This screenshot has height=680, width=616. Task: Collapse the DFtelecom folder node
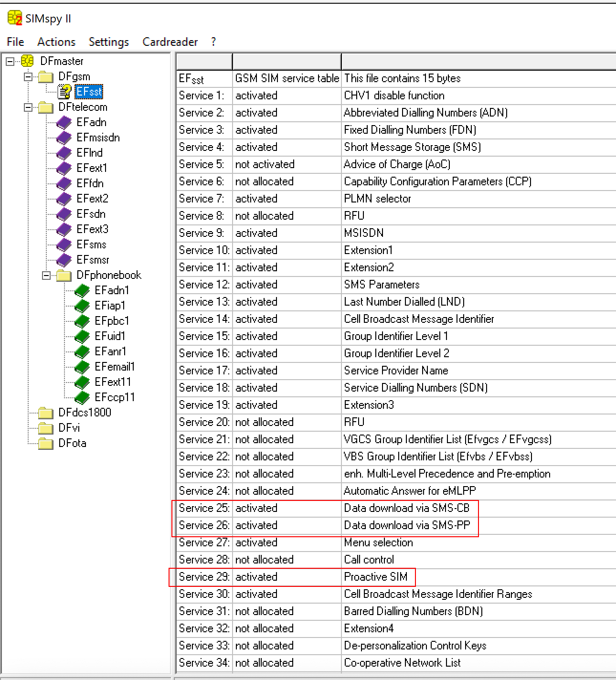pyautogui.click(x=28, y=107)
